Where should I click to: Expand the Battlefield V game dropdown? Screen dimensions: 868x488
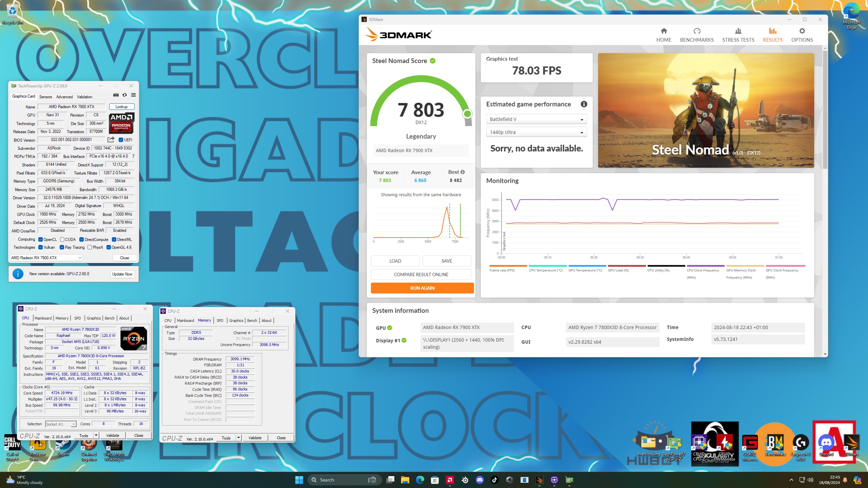[536, 119]
